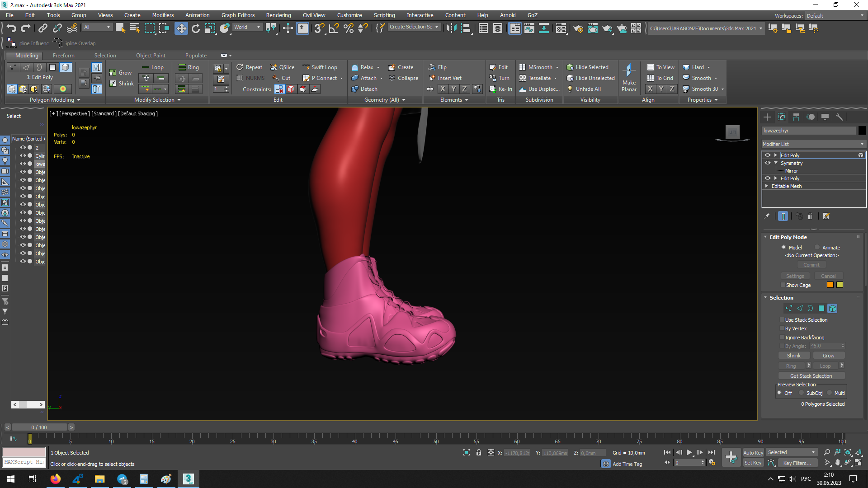868x488 pixels.
Task: Switch to the Freeform ribbon tab
Action: click(63, 56)
